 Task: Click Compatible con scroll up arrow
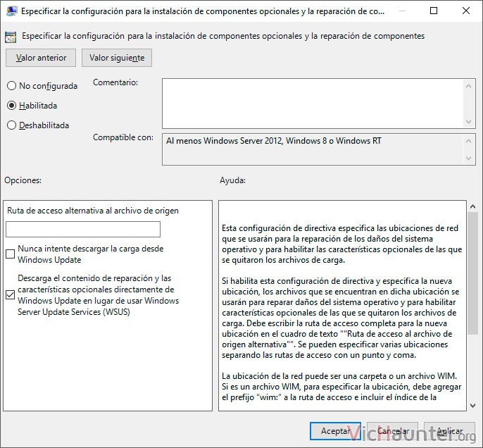(468, 141)
